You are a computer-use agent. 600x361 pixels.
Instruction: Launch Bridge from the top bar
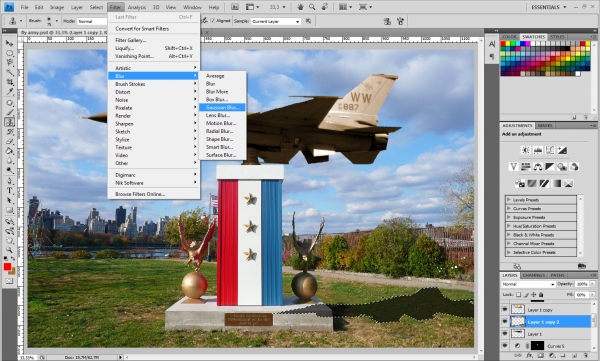[x=235, y=7]
